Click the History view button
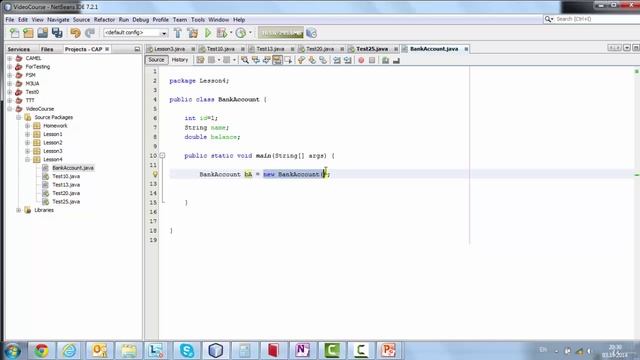 [x=180, y=60]
